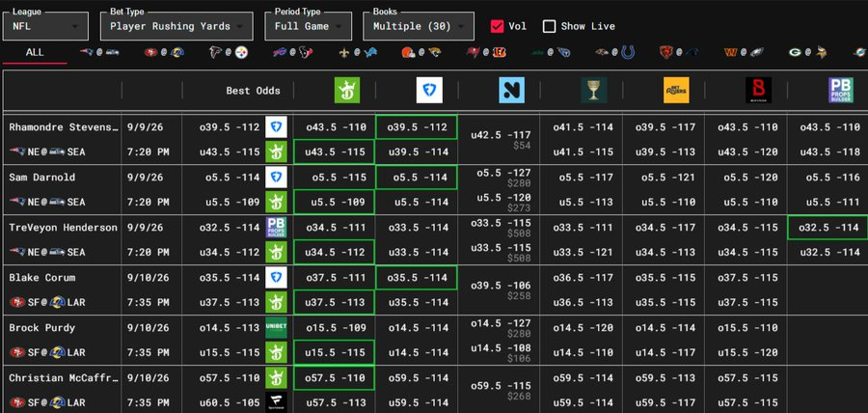Image resolution: width=868 pixels, height=413 pixels.
Task: Select highlighted DraftKings u5.5 -109 Darnold odds
Action: 335,202
